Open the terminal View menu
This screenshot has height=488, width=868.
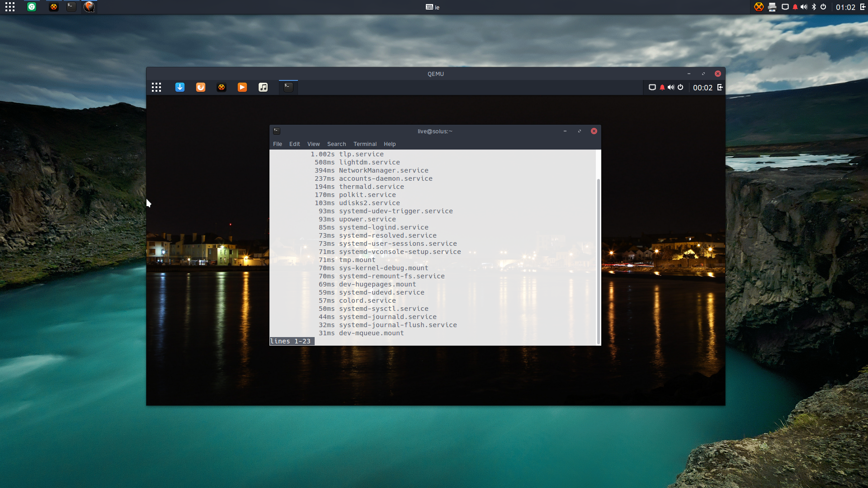314,144
